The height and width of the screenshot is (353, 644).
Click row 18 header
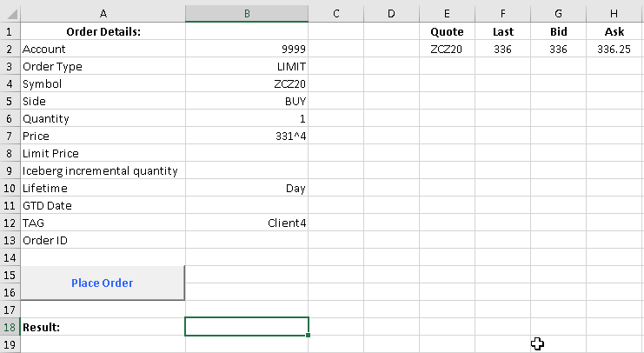9,327
